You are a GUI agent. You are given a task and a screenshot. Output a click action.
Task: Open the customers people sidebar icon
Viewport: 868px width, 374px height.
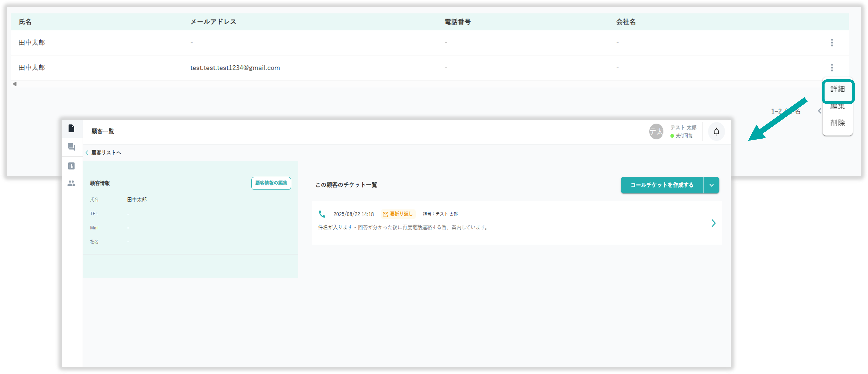[71, 183]
